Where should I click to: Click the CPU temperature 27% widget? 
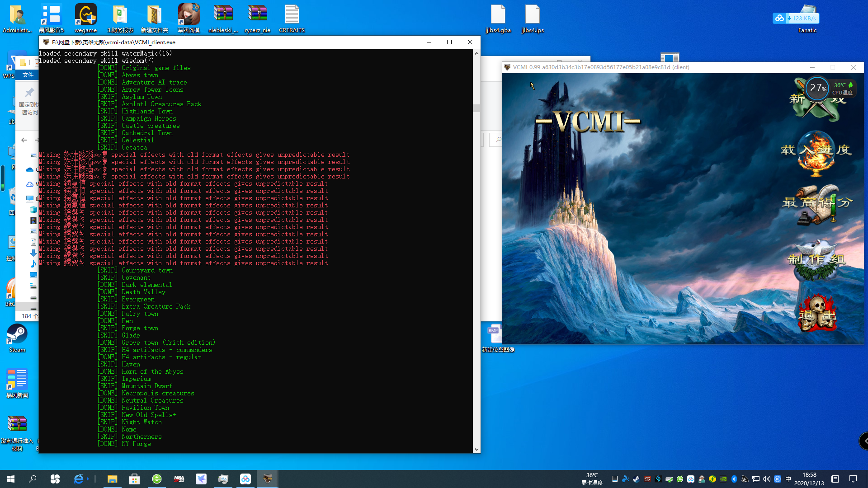[x=830, y=88]
